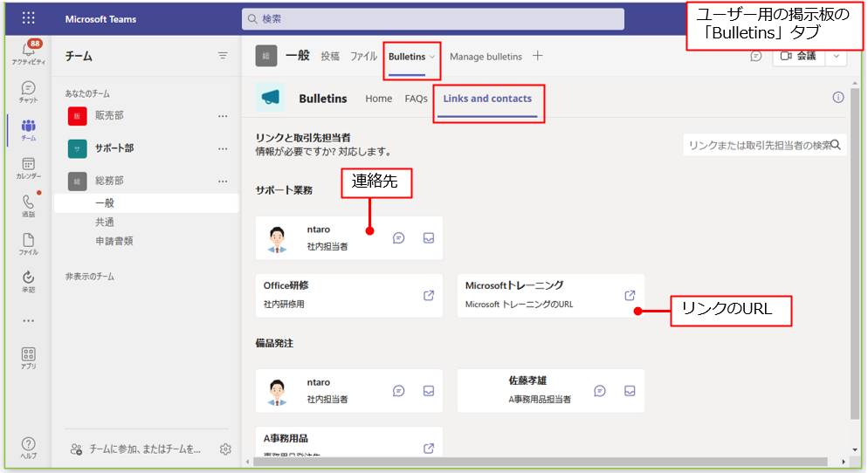868x473 pixels.
Task: Show Bulletins info icon
Action: click(x=838, y=98)
